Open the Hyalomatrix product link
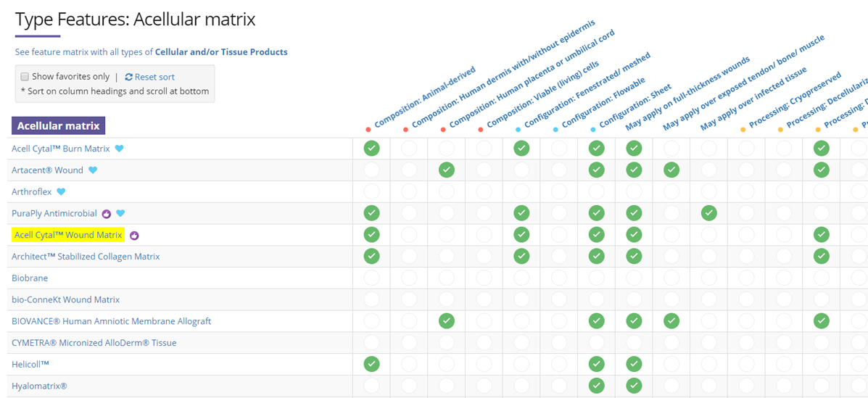The height and width of the screenshot is (398, 868). [x=39, y=386]
